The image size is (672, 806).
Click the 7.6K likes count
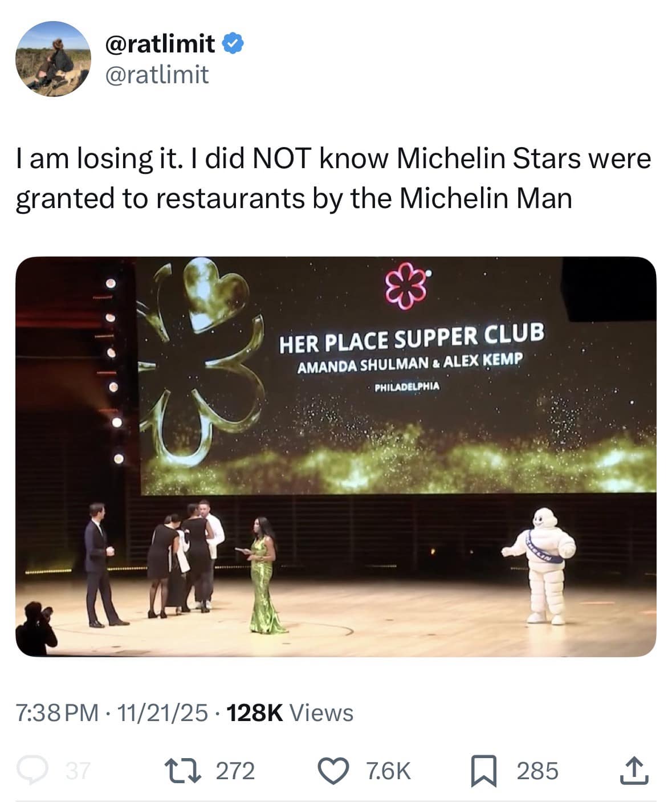point(388,771)
